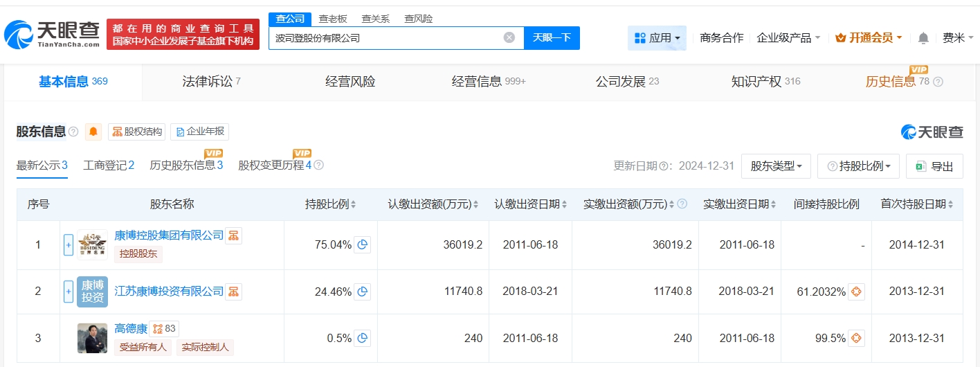Click equity structure icon next to 康博控股集团有限公司
Image resolution: width=980 pixels, height=367 pixels.
pyautogui.click(x=234, y=236)
